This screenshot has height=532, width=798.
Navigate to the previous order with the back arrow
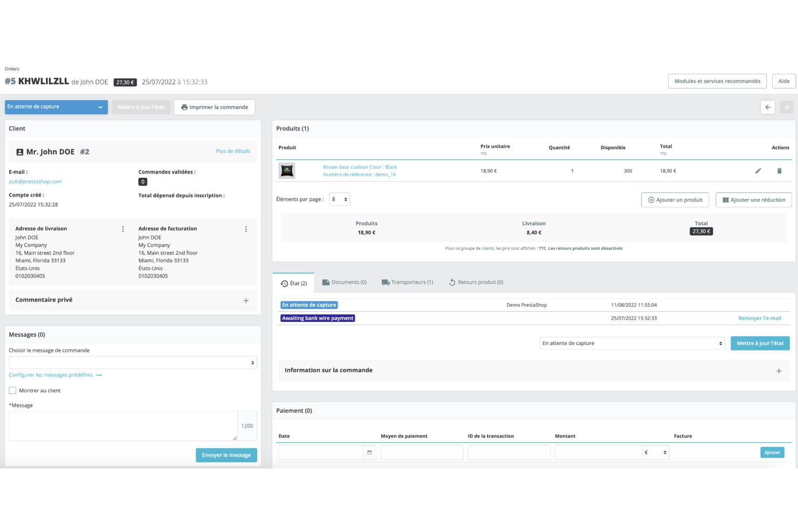(x=768, y=107)
